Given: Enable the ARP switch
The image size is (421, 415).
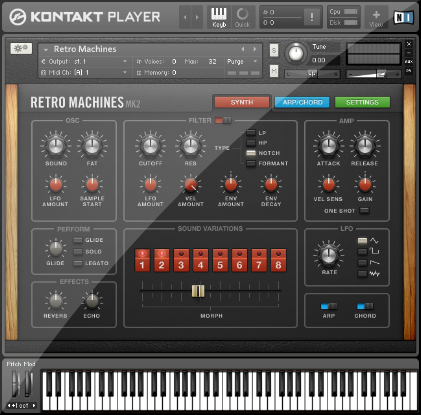Looking at the screenshot, I should pyautogui.click(x=328, y=306).
